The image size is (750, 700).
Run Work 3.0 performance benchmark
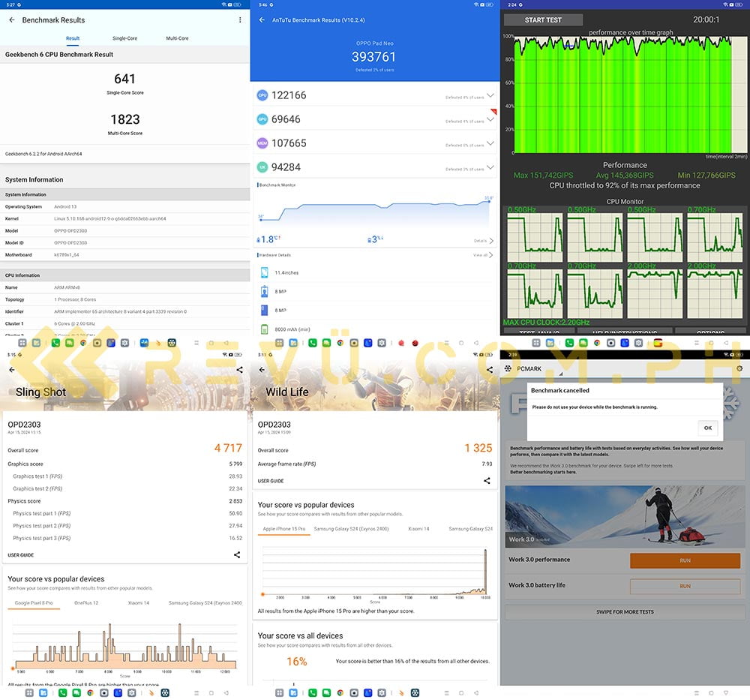[685, 560]
